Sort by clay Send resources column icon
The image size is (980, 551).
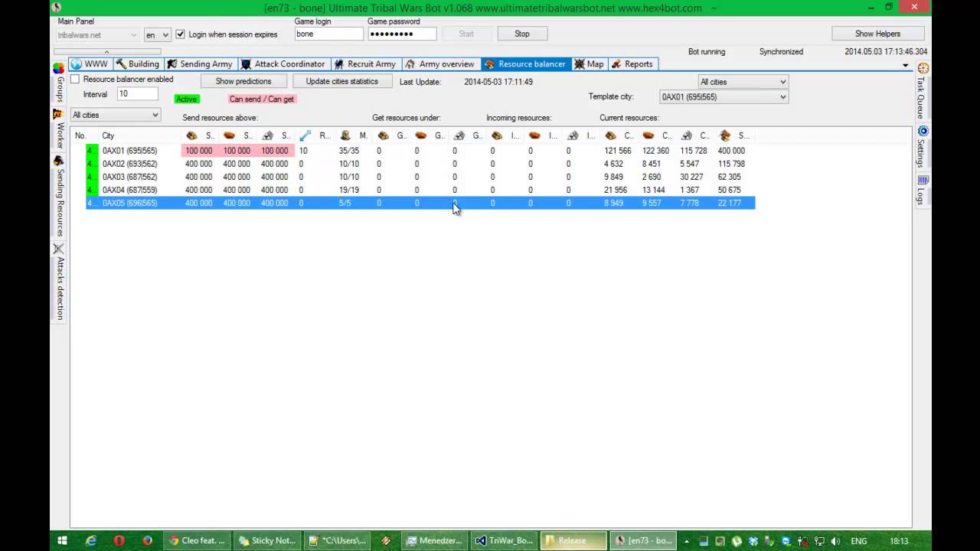229,135
